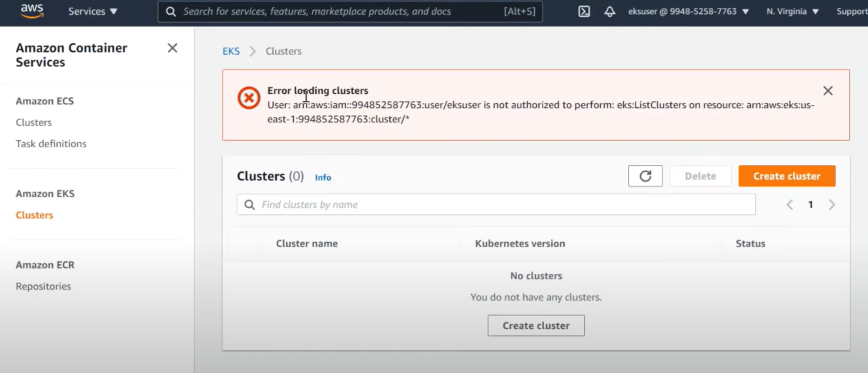Click the Clusters breadcrumb text
This screenshot has height=373, width=868.
(x=283, y=51)
